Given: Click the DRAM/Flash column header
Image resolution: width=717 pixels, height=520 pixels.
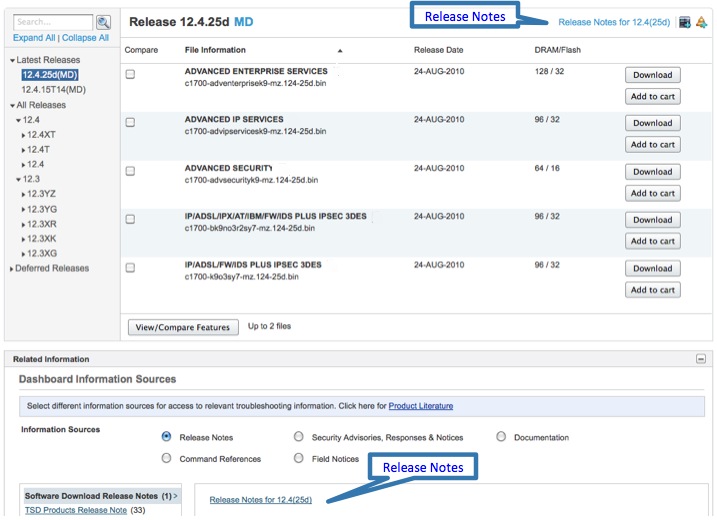Looking at the screenshot, I should (x=557, y=50).
